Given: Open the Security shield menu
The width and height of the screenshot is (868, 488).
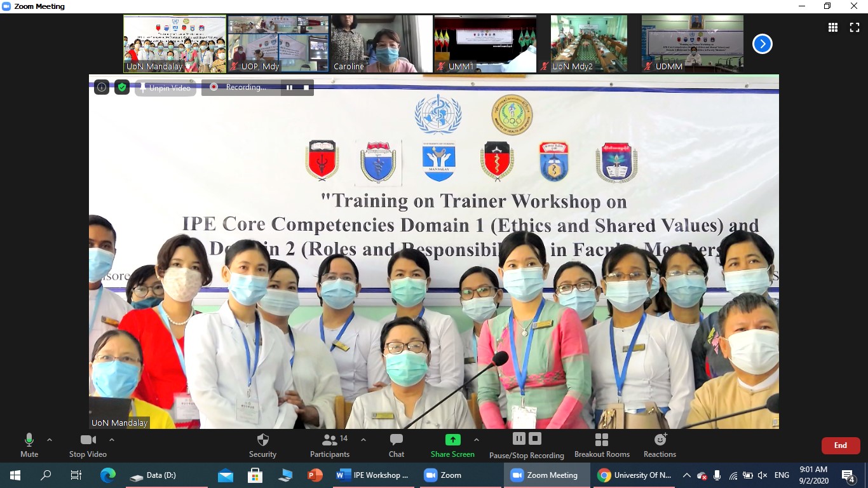Looking at the screenshot, I should click(x=262, y=445).
